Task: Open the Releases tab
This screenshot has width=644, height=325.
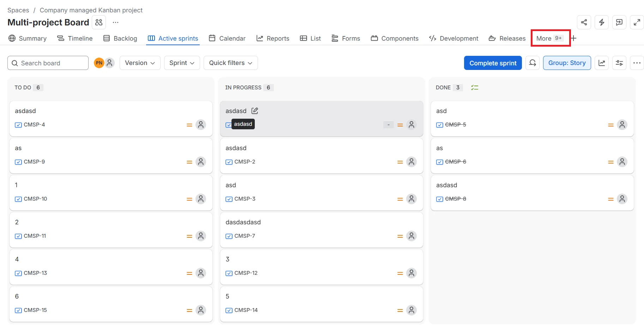Action: coord(507,38)
